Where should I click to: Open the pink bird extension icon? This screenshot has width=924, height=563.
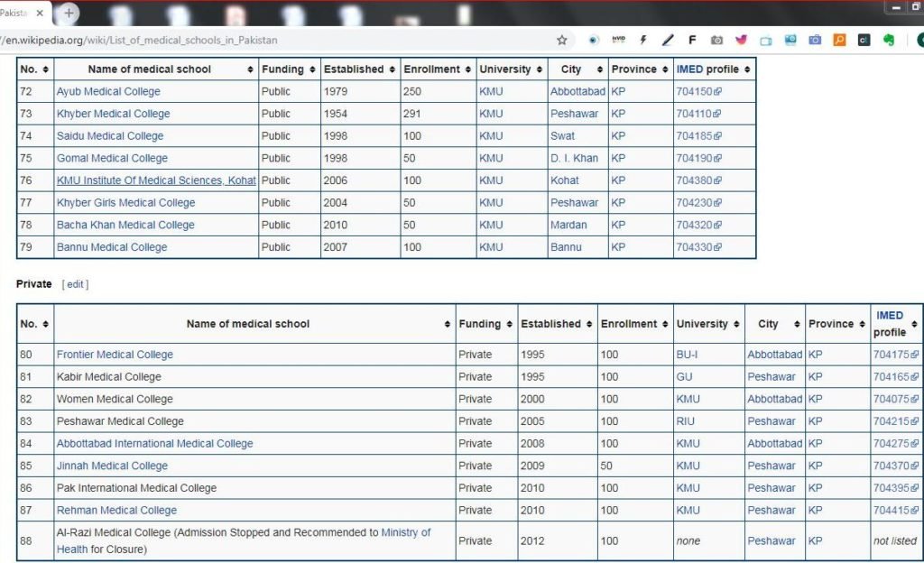pos(742,40)
